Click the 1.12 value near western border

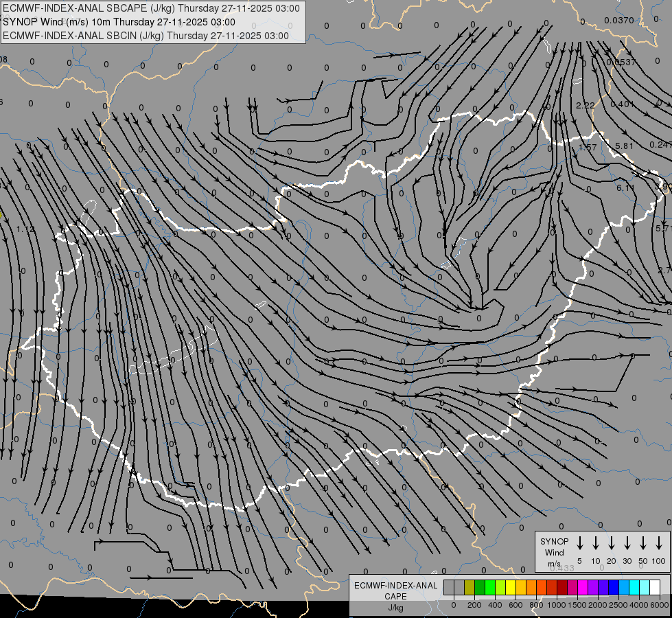click(25, 229)
